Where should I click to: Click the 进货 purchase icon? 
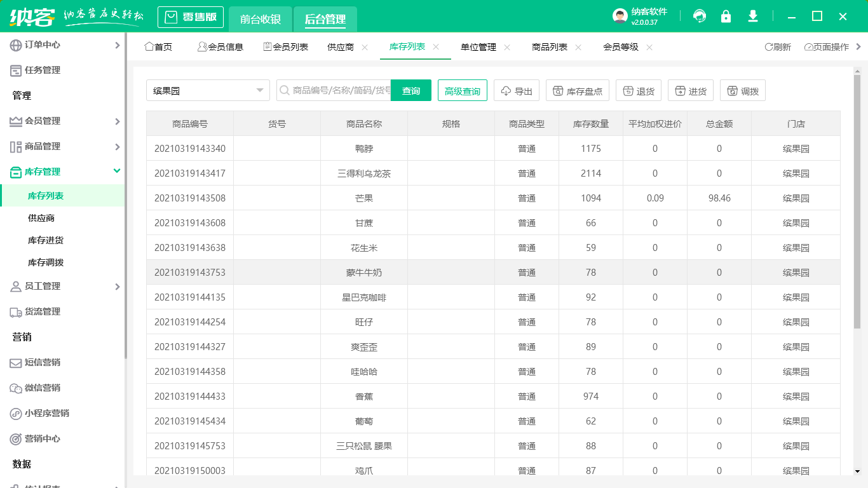690,90
